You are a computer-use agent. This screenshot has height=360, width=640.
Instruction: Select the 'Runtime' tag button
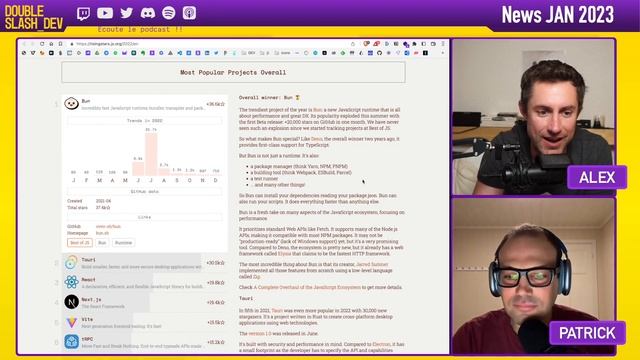tap(123, 242)
